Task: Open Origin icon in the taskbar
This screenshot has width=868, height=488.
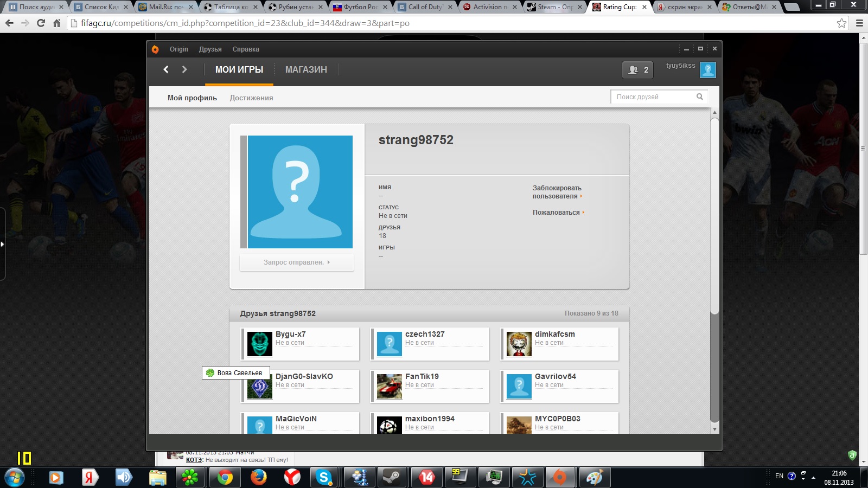Action: [559, 478]
